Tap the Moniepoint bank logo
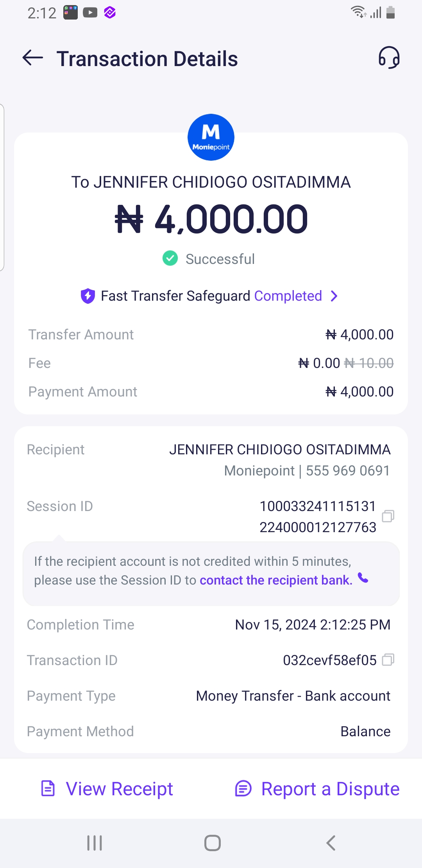Screen dimensions: 422x868 coord(211,137)
